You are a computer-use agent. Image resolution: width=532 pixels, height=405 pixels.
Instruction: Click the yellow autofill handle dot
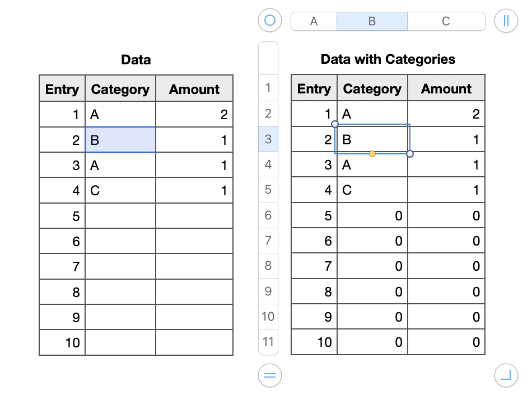pyautogui.click(x=372, y=154)
